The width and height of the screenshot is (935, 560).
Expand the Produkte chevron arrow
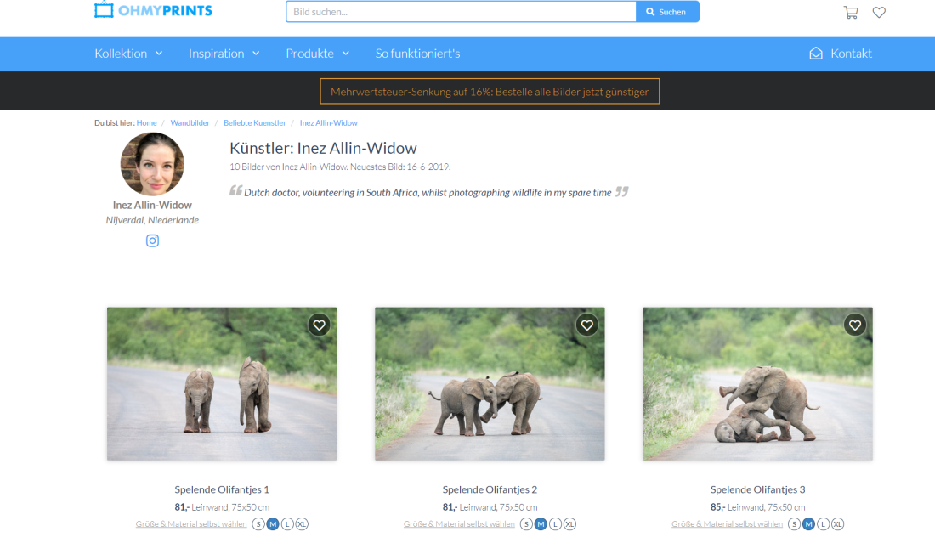[346, 53]
